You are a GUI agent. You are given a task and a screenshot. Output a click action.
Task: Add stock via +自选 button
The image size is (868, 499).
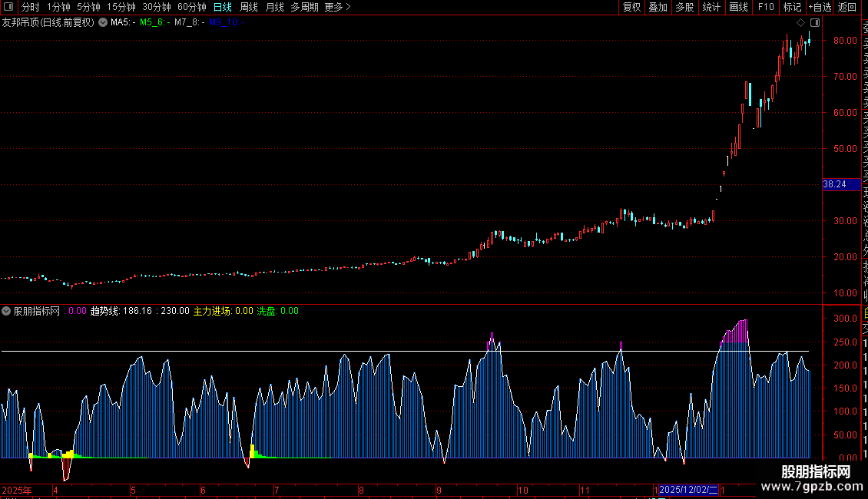coord(819,7)
